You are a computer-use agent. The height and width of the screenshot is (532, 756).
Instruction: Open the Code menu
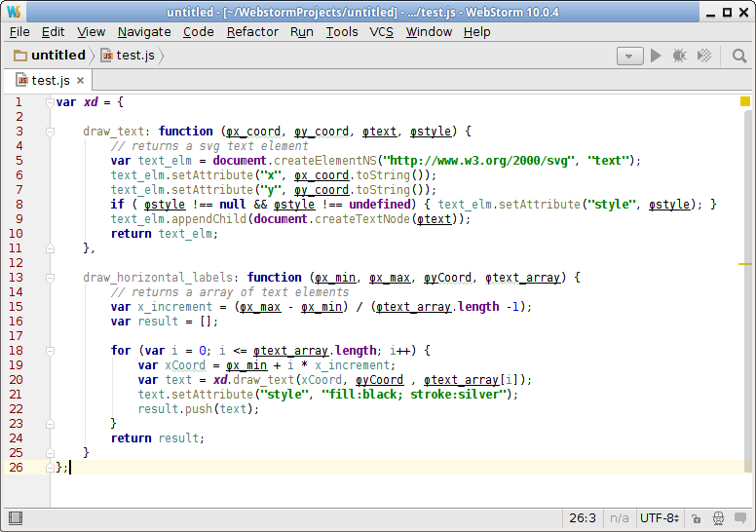click(x=199, y=32)
